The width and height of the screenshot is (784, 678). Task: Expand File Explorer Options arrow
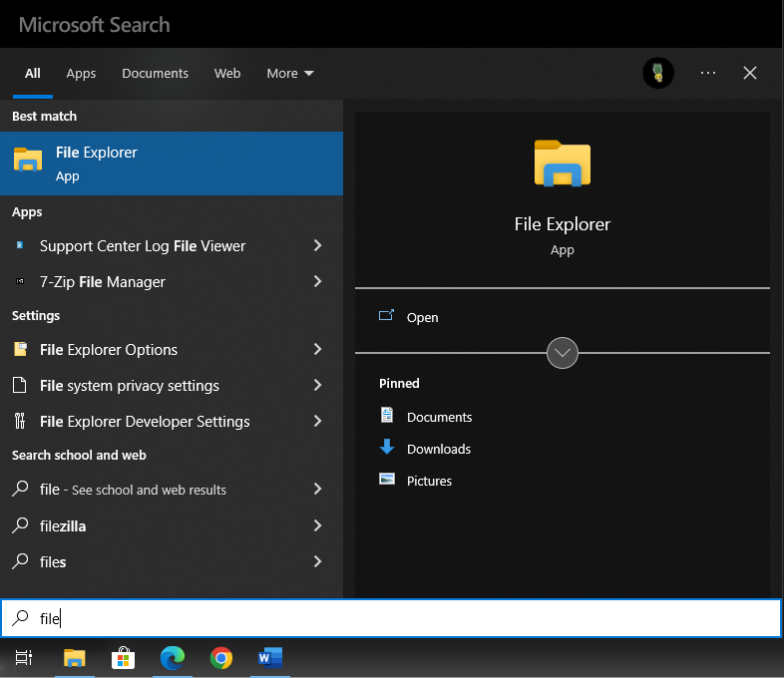coord(317,349)
